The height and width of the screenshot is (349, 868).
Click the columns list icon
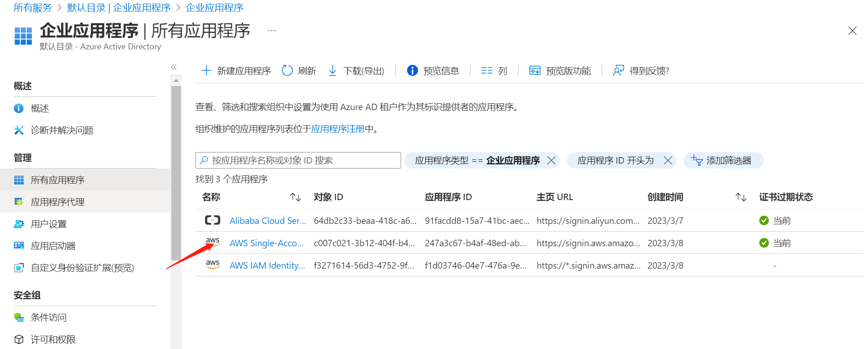tap(487, 70)
